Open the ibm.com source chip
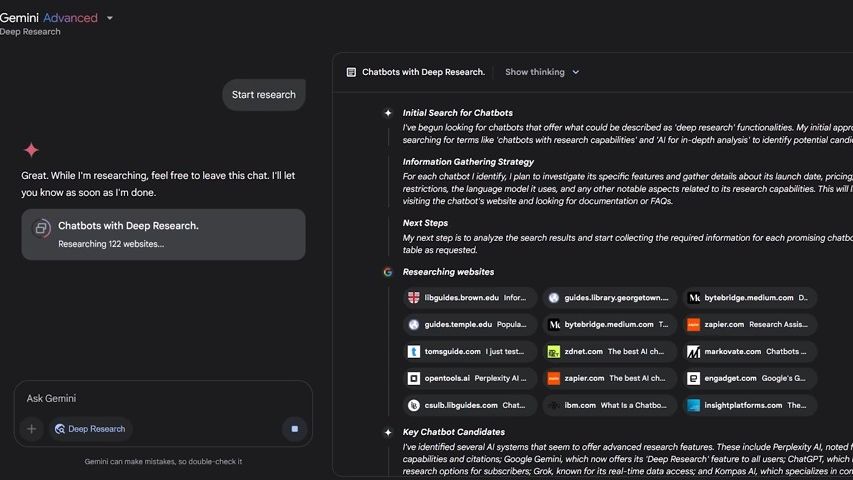Screen dimensions: 853x480 610,405
